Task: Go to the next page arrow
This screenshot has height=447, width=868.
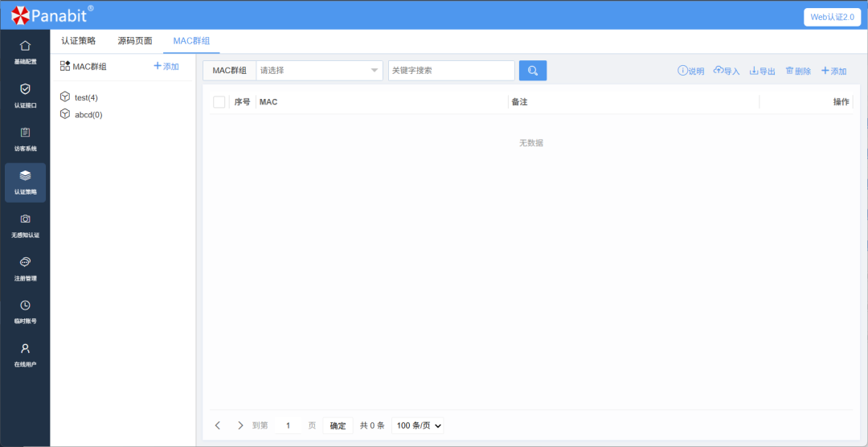Action: (240, 425)
